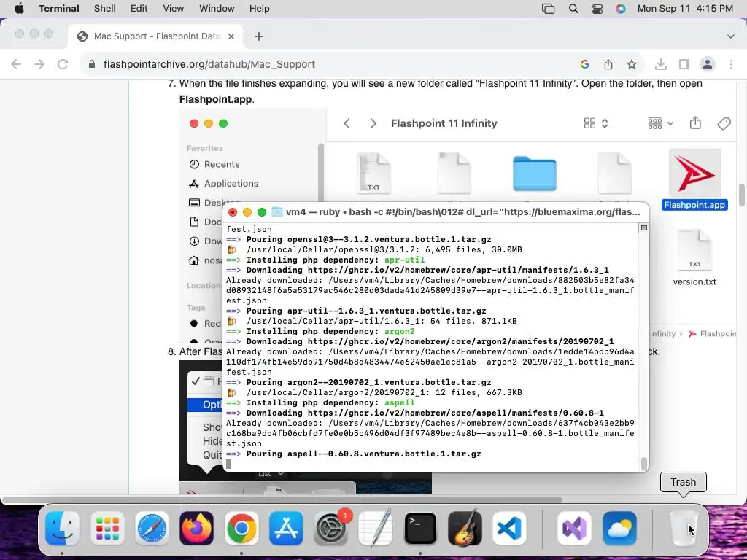Image resolution: width=747 pixels, height=560 pixels.
Task: Click the green aspell dependency text
Action: (399, 402)
